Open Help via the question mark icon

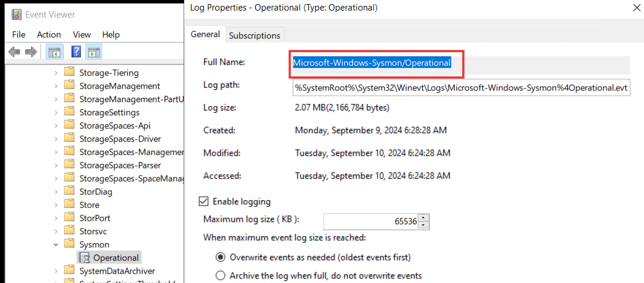76,52
